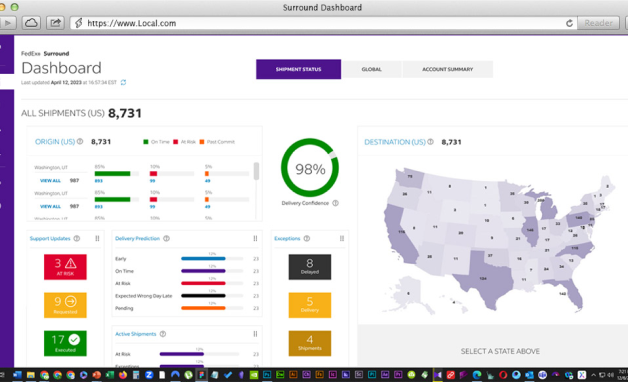Open the 9 Requested card
Viewport: 628px width, 382px height.
click(65, 305)
